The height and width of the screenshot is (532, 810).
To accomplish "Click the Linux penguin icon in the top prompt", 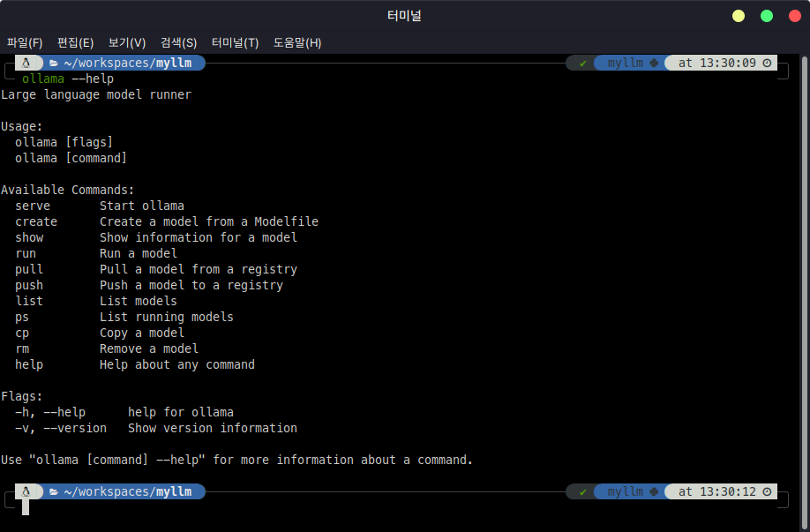I will click(26, 63).
